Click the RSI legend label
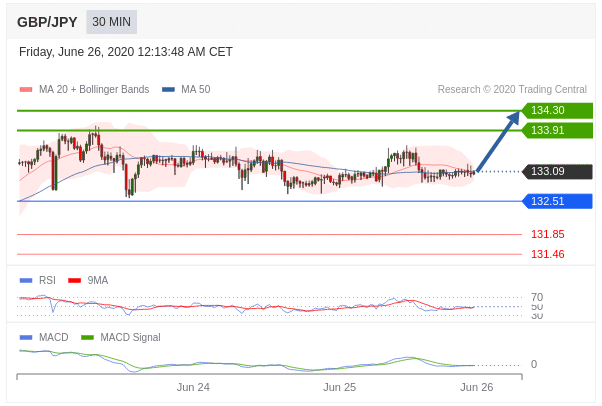The image size is (602, 406). 47,280
